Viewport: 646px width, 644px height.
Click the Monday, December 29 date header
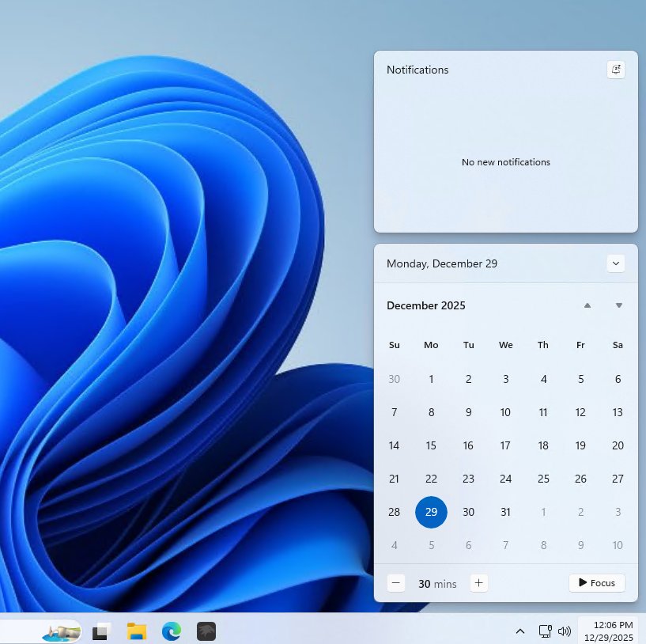442,263
